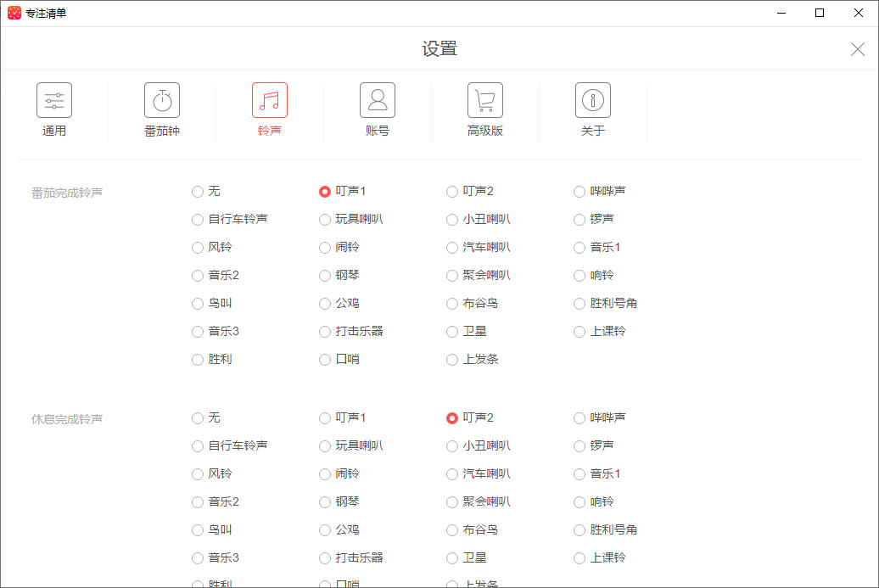Select 叮声1 for 休息完成铃声

pyautogui.click(x=325, y=418)
